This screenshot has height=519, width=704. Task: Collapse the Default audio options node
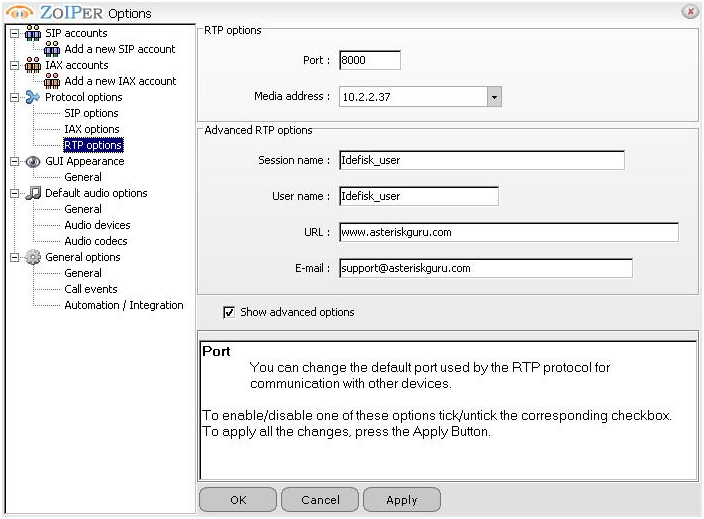14,193
